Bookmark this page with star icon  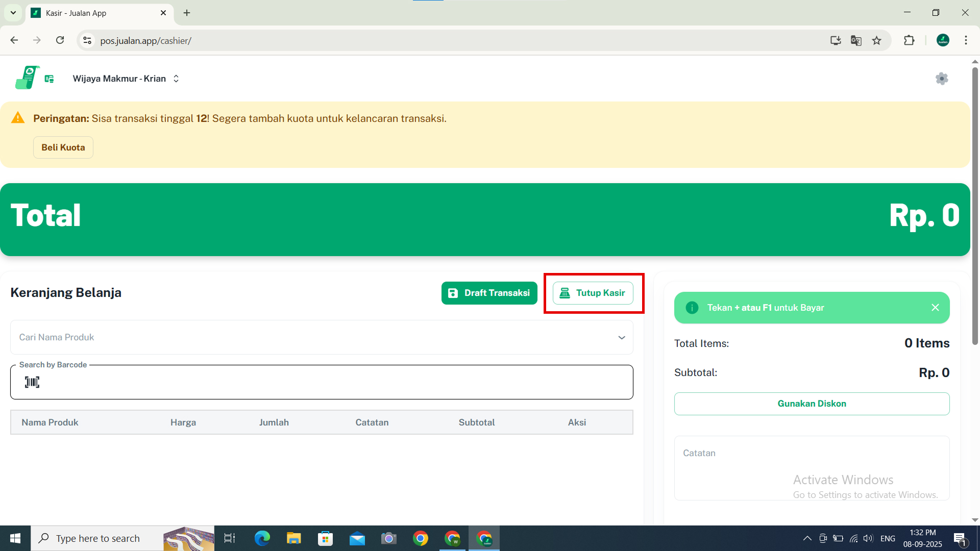tap(876, 40)
